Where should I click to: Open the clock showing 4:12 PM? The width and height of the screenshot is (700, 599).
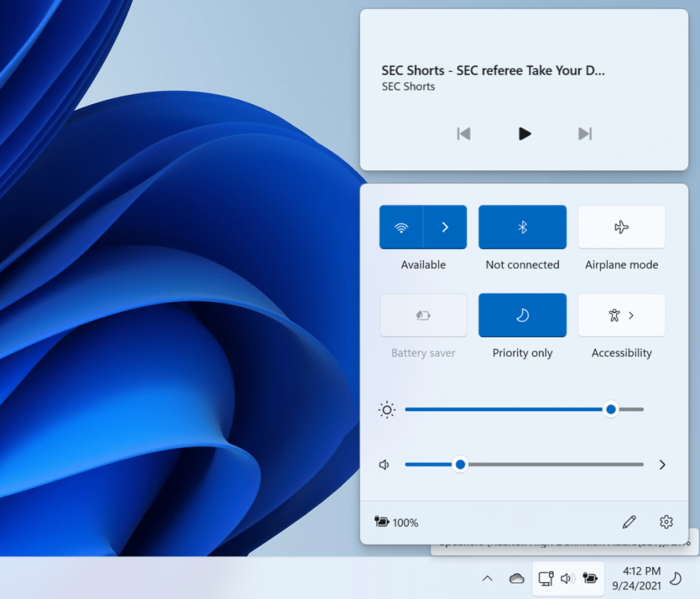pyautogui.click(x=636, y=578)
